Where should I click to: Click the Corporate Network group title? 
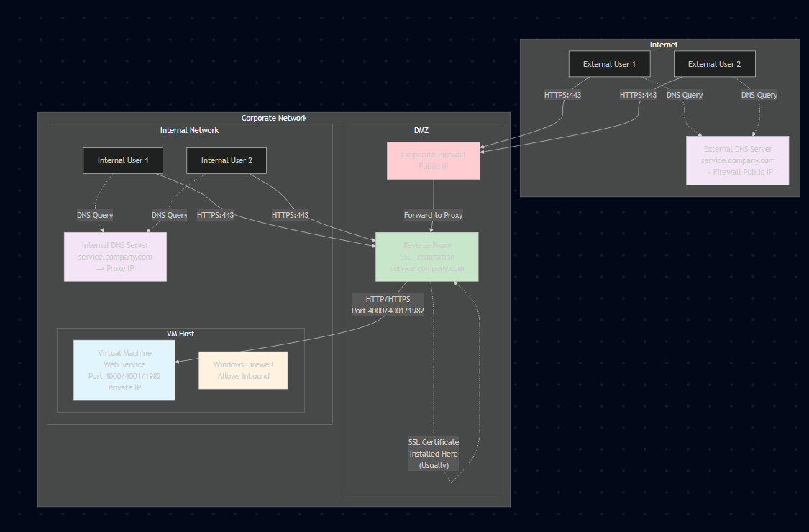coord(274,118)
